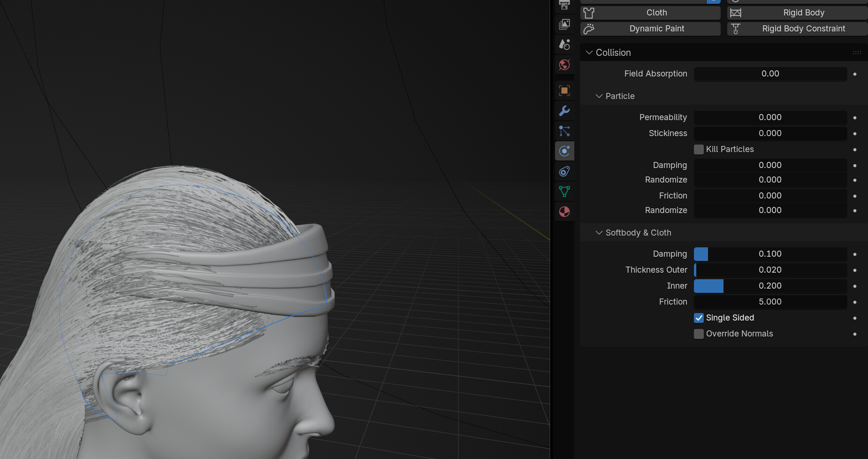The width and height of the screenshot is (868, 459).
Task: Grab the Collision panel drag handle
Action: [857, 53]
